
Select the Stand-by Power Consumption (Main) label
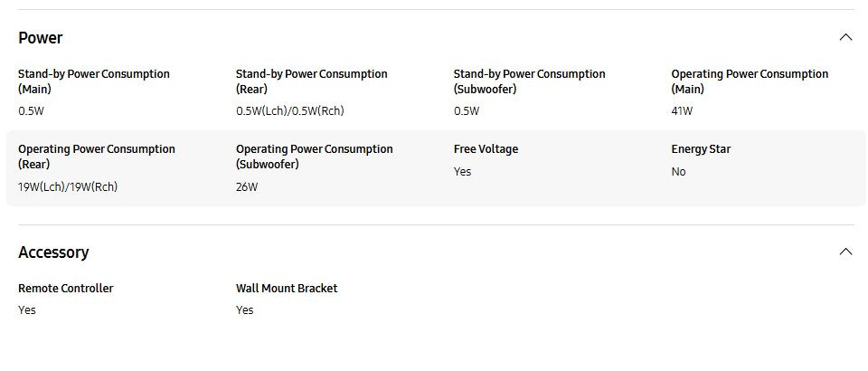pos(94,81)
